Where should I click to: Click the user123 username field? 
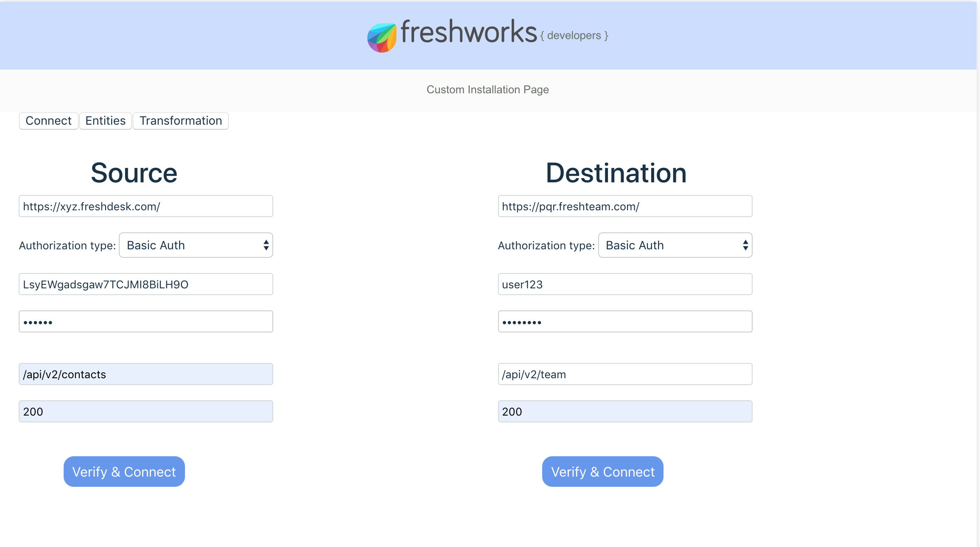(625, 284)
